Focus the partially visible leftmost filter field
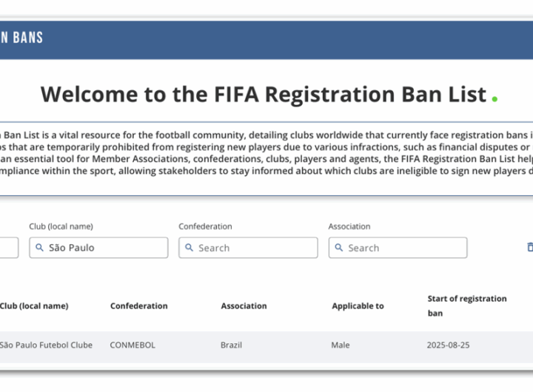 coord(8,248)
